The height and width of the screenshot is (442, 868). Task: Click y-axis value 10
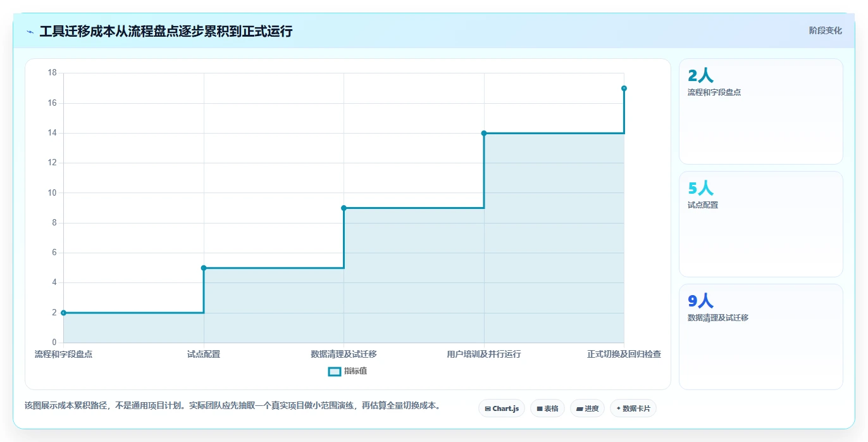pyautogui.click(x=53, y=193)
